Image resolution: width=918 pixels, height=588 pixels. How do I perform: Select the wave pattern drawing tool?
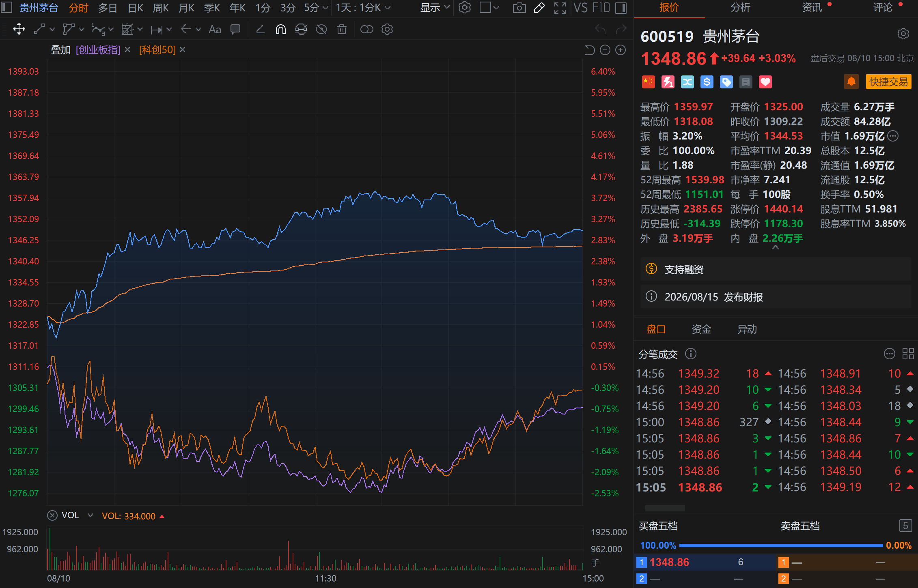click(x=98, y=29)
